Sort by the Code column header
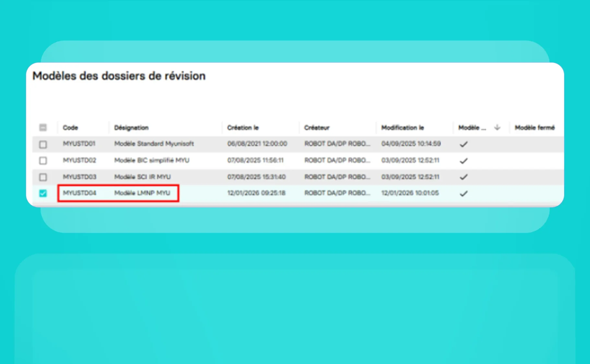Screen dimensions: 590x364 click(x=70, y=128)
